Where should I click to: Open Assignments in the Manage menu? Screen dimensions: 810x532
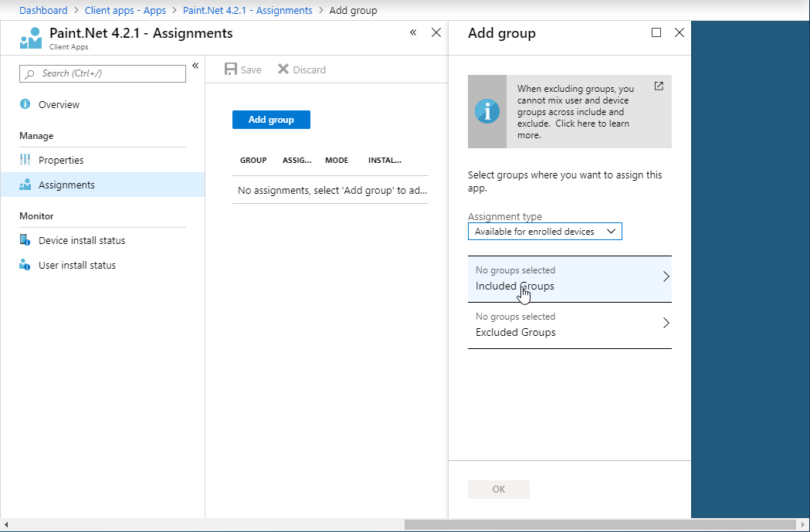(66, 185)
